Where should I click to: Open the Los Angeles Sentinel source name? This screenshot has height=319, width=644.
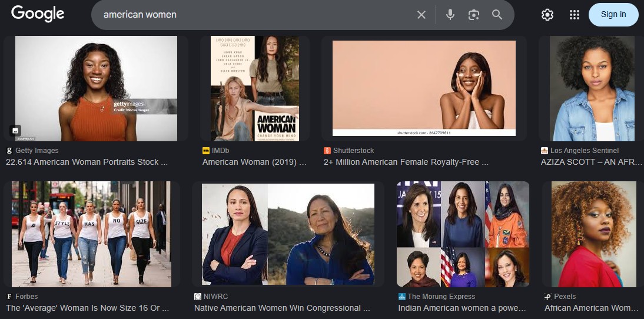(585, 151)
